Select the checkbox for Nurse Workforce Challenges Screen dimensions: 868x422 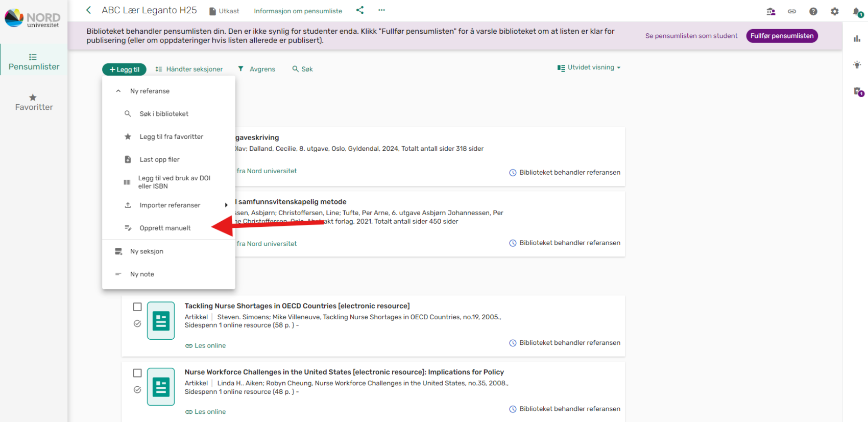137,373
